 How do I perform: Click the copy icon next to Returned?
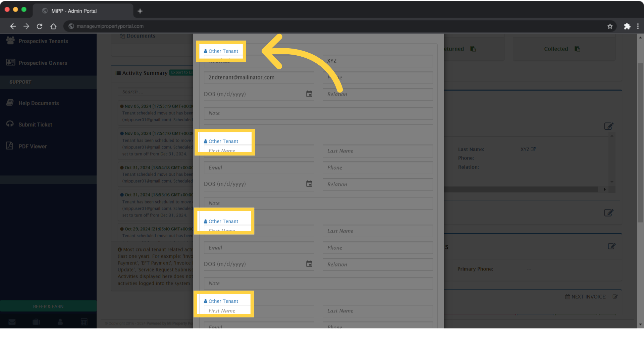coord(473,49)
